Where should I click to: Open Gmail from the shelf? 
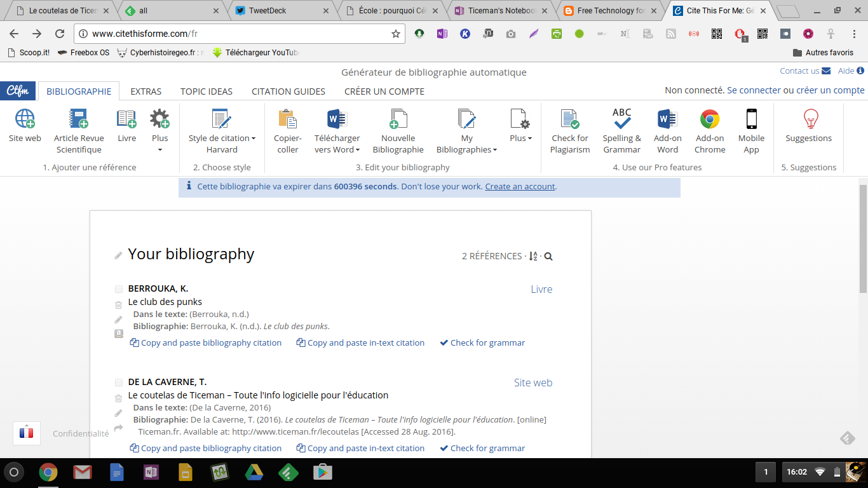(82, 472)
